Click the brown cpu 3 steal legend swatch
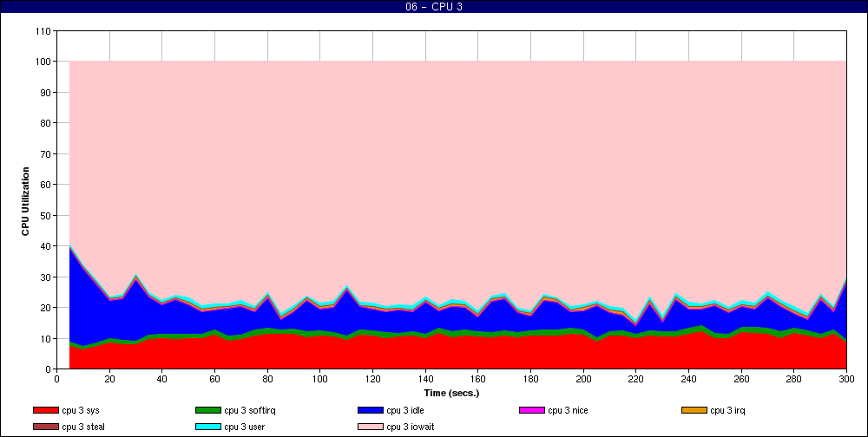The width and height of the screenshot is (868, 437). tap(45, 427)
